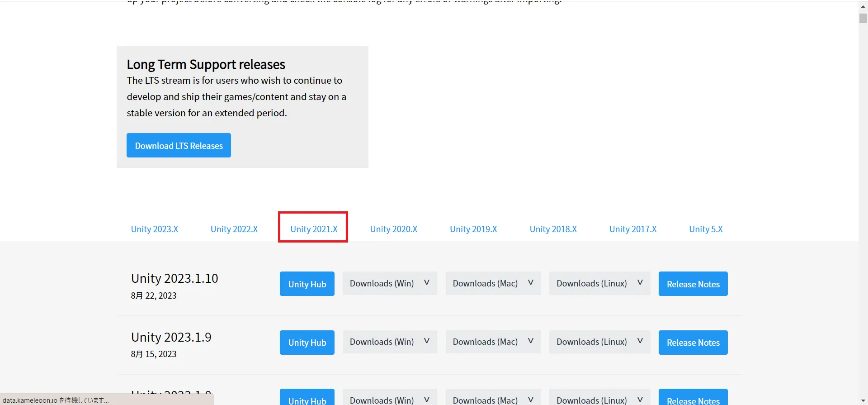This screenshot has width=868, height=405.
Task: Select the Unity 2021.X tab
Action: [314, 229]
